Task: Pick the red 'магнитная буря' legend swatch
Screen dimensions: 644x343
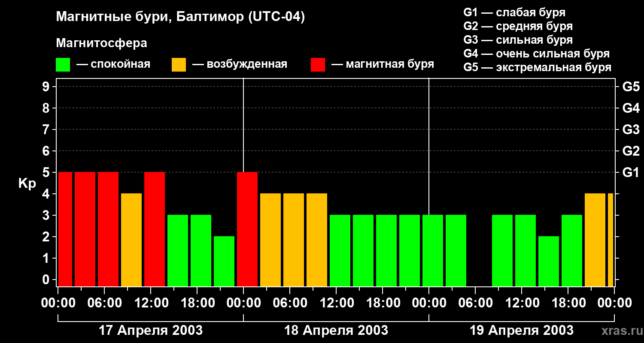Action: click(x=318, y=65)
